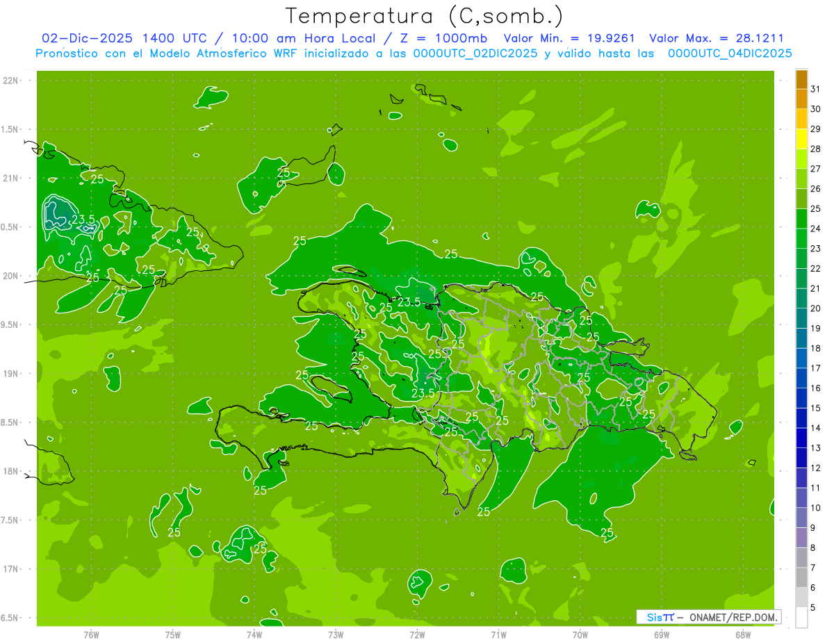Image resolution: width=834 pixels, height=644 pixels.
Task: Click the legend scale value "28"
Action: [x=816, y=149]
